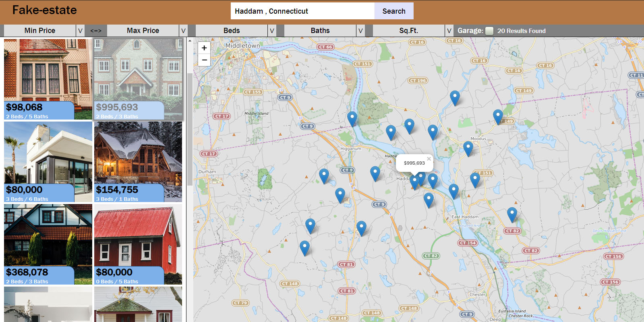Open the Sq.Ft. filter dropdown
Image resolution: width=644 pixels, height=322 pixels.
(449, 31)
